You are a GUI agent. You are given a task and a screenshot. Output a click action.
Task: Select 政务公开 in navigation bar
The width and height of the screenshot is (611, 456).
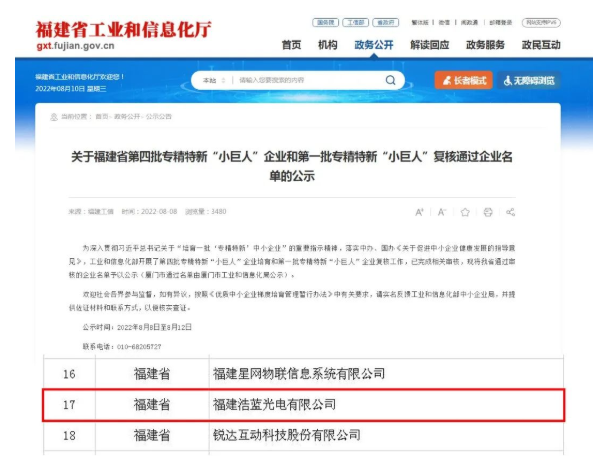[374, 45]
